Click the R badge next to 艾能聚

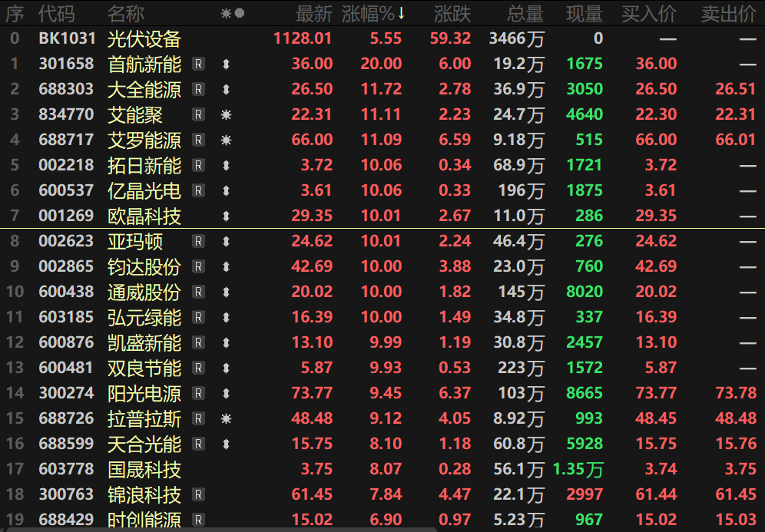coord(198,114)
